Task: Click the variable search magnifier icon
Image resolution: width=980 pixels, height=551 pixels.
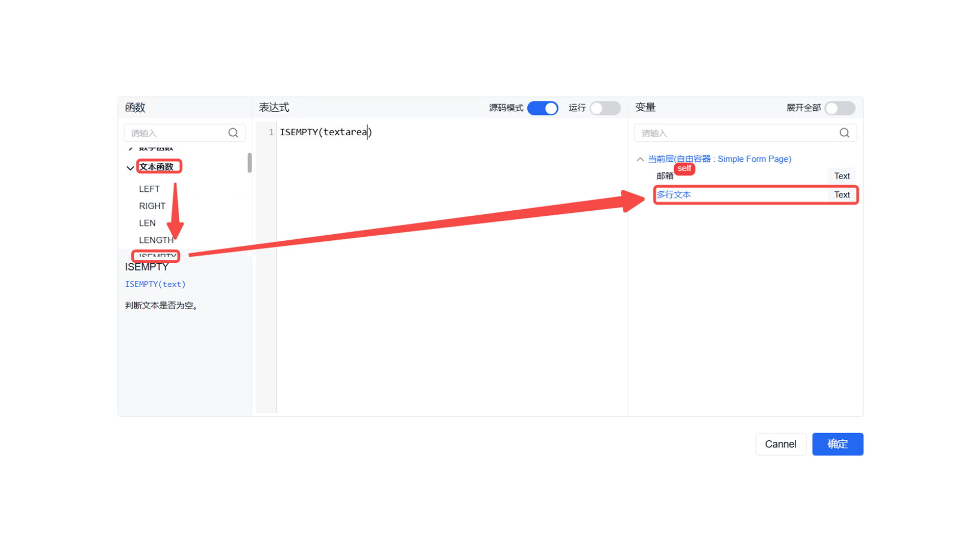Action: [x=844, y=133]
